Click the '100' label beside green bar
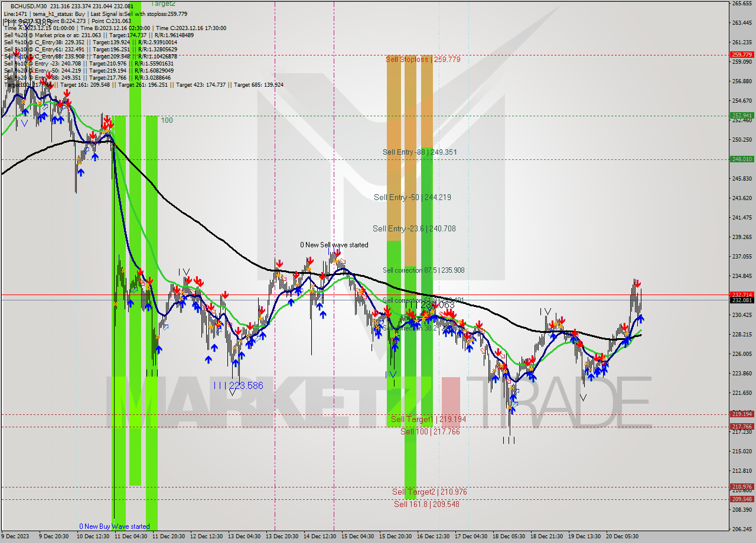 pos(167,120)
